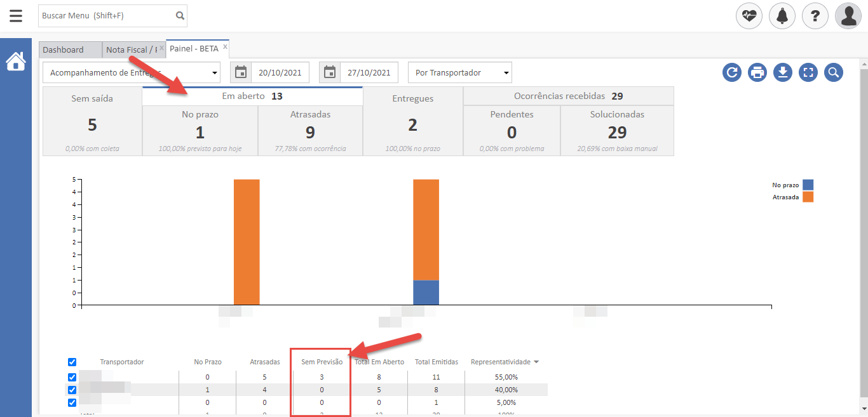The image size is (868, 417).
Task: Switch to the Nota Fiscal tab
Action: tap(131, 50)
